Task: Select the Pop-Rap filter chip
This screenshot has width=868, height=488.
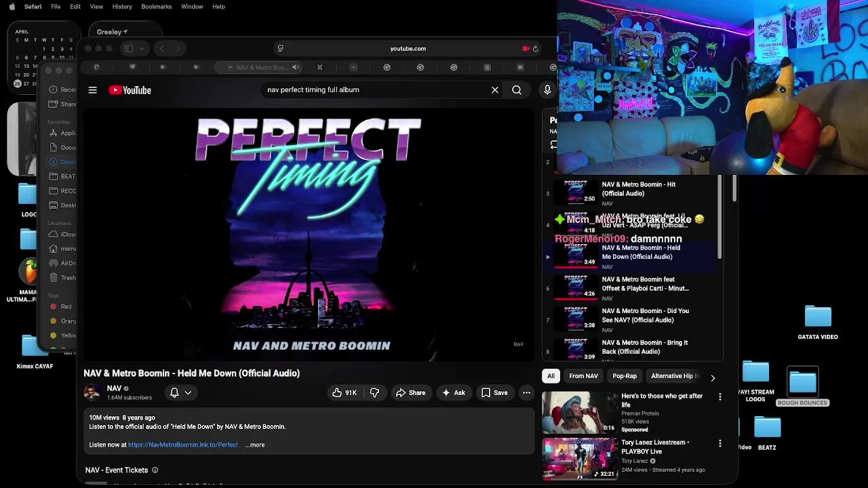Action: click(625, 376)
